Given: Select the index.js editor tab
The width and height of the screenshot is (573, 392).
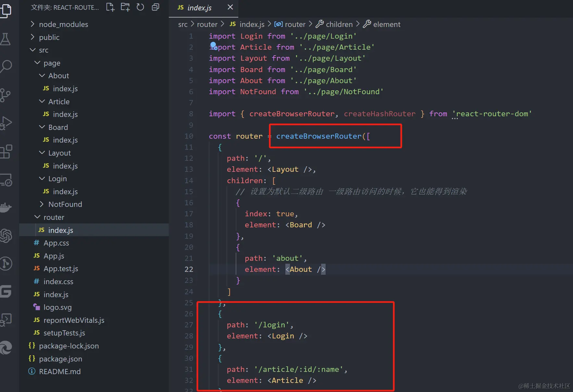Looking at the screenshot, I should click(204, 8).
